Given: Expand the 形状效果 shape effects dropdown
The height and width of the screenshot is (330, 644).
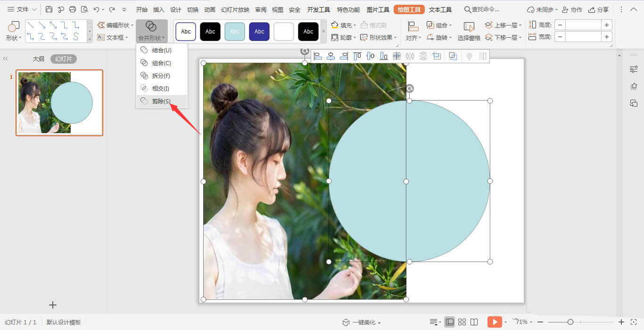Looking at the screenshot, I should click(x=379, y=37).
